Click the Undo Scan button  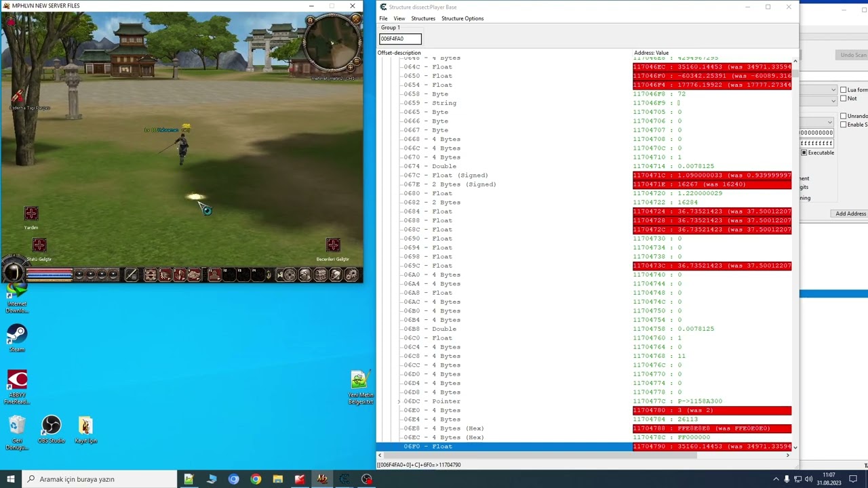pyautogui.click(x=853, y=55)
